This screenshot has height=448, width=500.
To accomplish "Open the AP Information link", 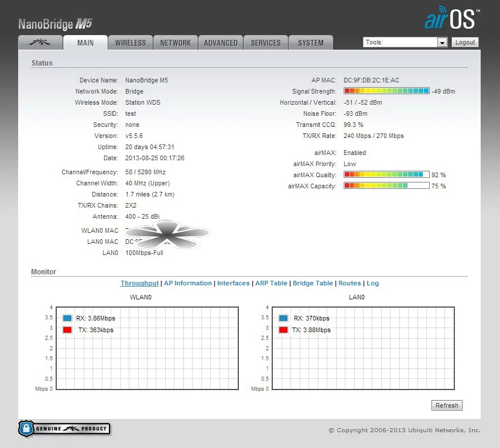I will [x=187, y=283].
